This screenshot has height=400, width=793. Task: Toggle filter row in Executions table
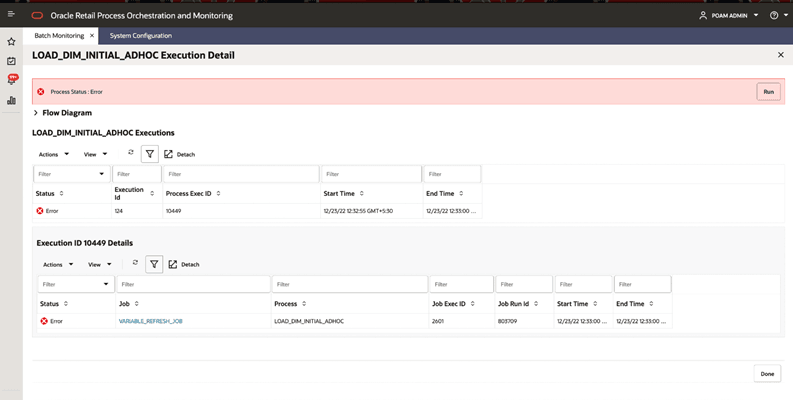click(x=150, y=154)
